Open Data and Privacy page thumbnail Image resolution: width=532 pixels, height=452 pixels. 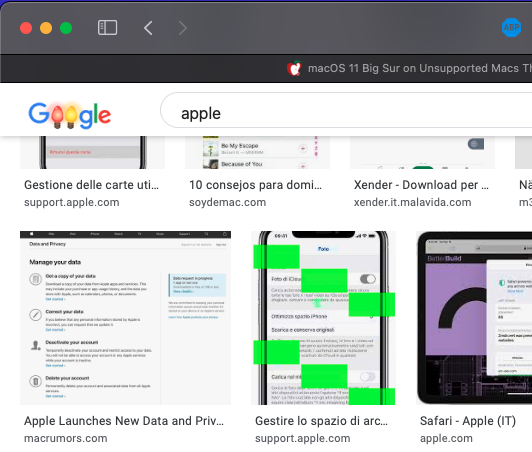coord(126,318)
